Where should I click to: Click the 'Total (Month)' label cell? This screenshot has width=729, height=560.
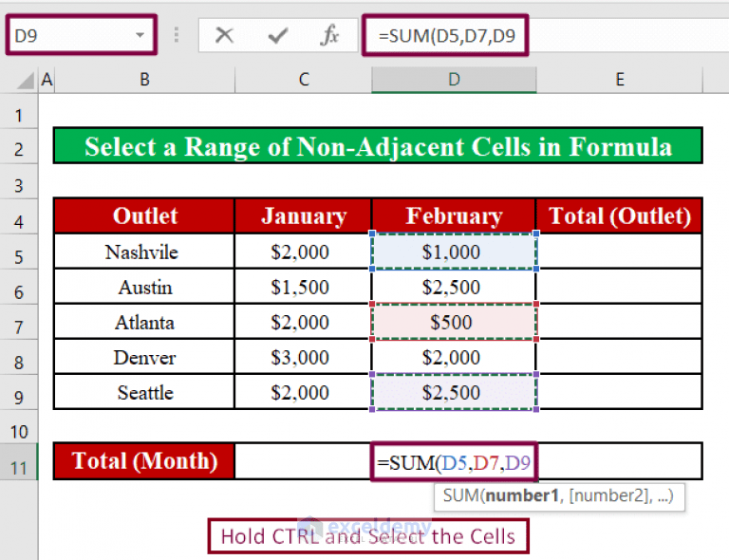coord(144,461)
